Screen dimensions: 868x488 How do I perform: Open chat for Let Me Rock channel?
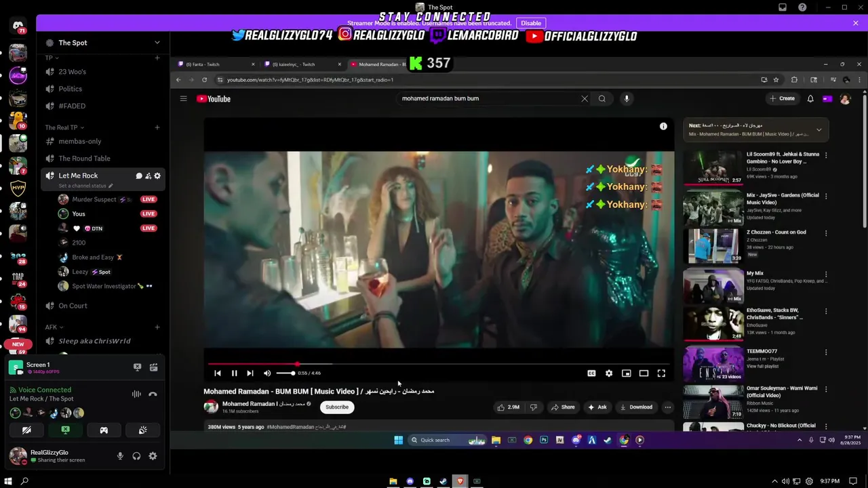(139, 176)
